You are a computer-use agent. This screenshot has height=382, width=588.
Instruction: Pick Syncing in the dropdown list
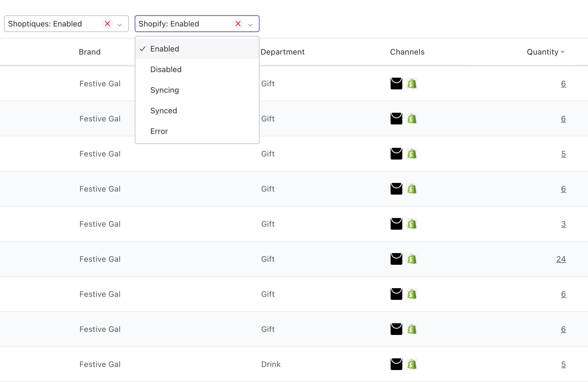[197, 90]
